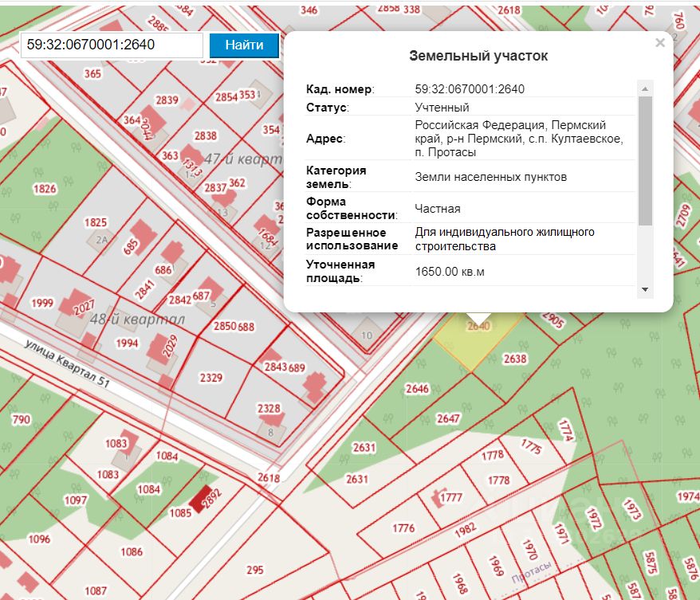Viewport: 700px width, 600px height.
Task: Click parcel label 1775
Action: click(531, 446)
